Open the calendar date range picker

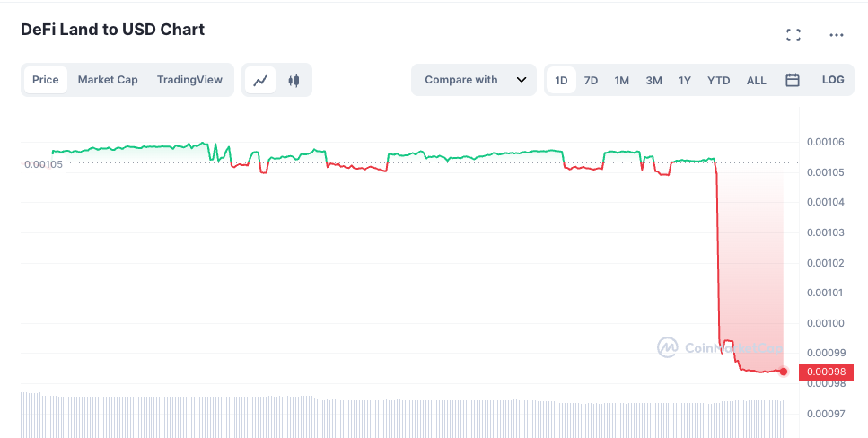(x=793, y=80)
